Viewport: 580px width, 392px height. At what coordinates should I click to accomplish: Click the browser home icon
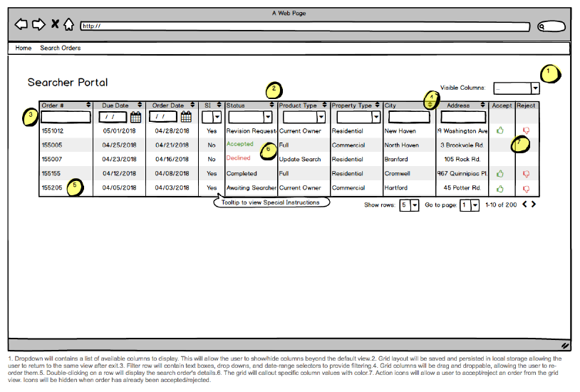pyautogui.click(x=69, y=24)
